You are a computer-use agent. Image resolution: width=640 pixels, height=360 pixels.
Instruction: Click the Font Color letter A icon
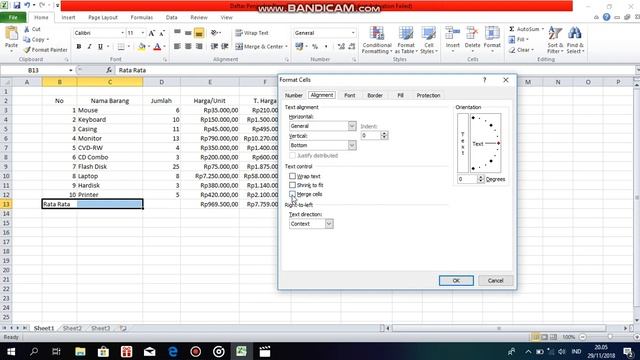tap(158, 47)
